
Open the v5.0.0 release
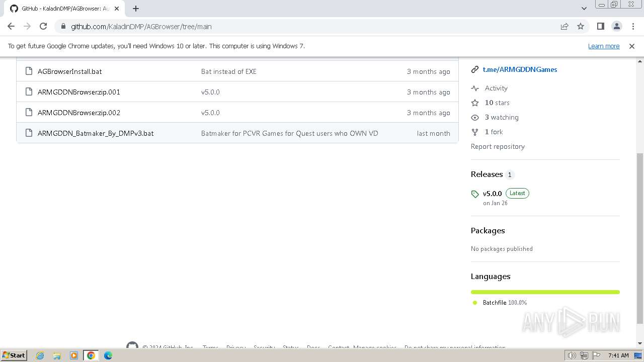pos(492,194)
